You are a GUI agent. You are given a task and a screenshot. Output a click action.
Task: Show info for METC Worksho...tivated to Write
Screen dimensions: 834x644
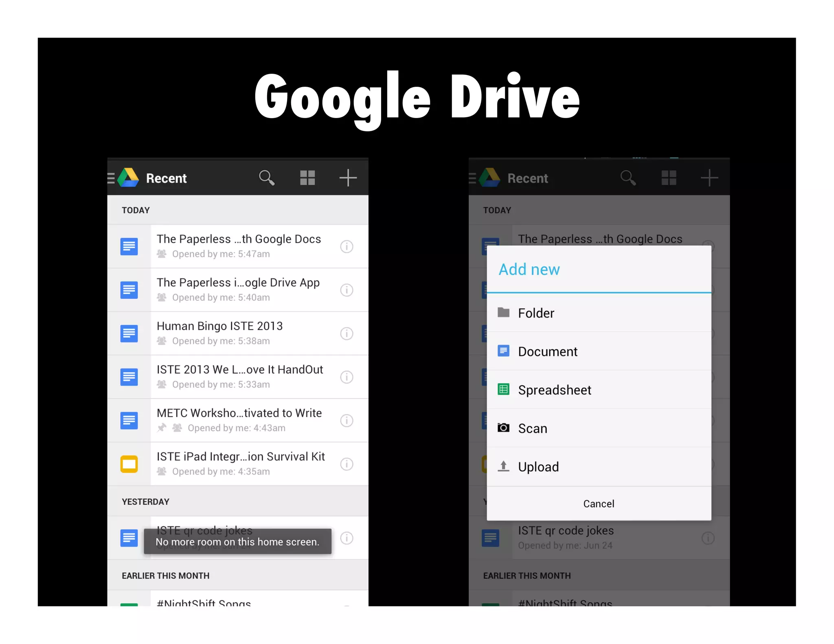[347, 421]
